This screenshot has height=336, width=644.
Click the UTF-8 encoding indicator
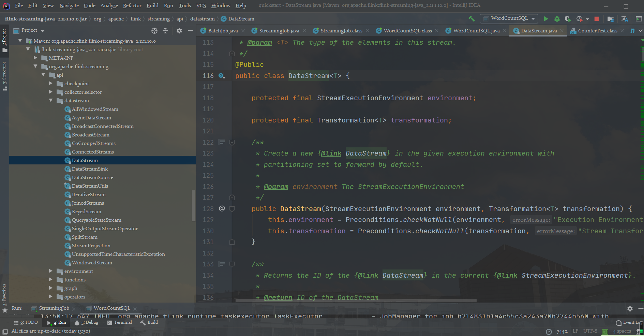(590, 331)
